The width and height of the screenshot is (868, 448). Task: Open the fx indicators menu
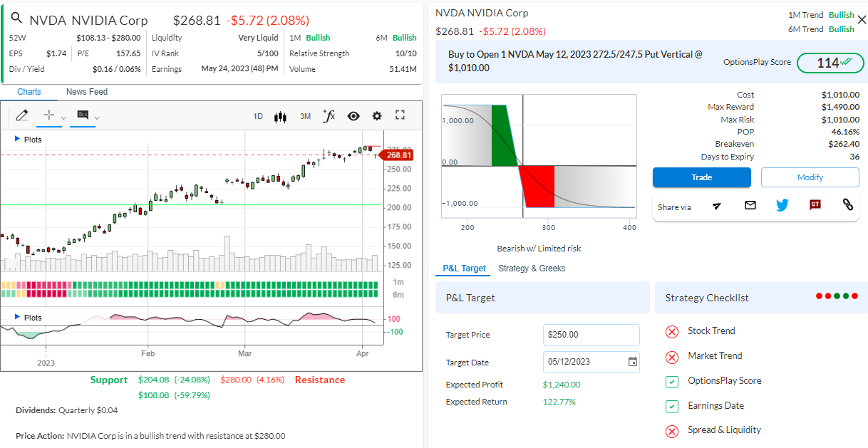pos(329,115)
